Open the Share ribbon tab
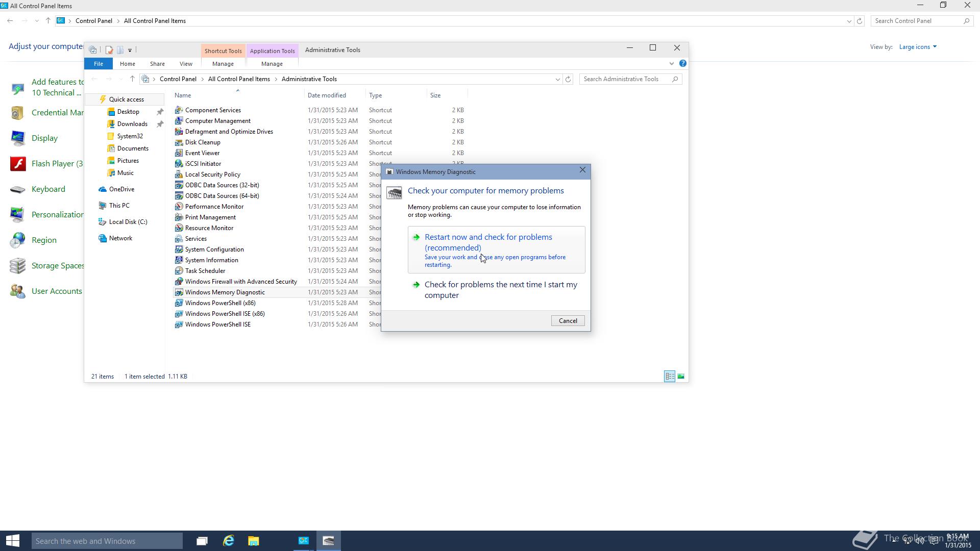Image resolution: width=980 pixels, height=551 pixels. click(x=157, y=64)
